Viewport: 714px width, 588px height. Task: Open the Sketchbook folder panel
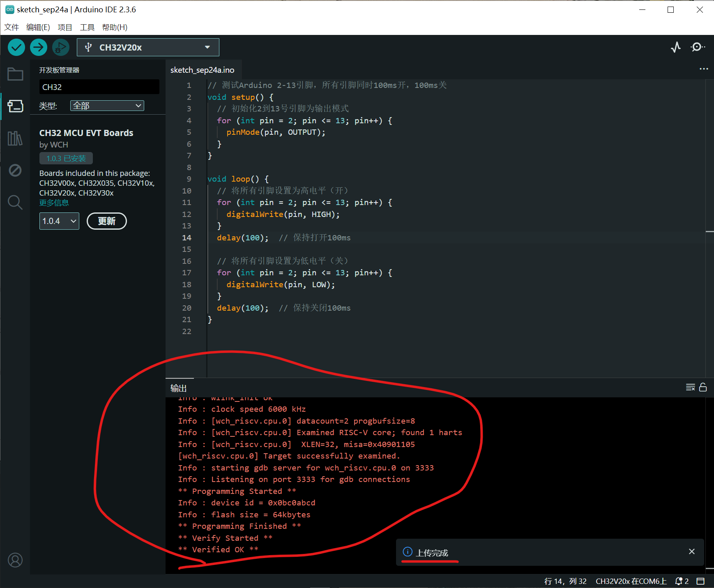(x=15, y=74)
